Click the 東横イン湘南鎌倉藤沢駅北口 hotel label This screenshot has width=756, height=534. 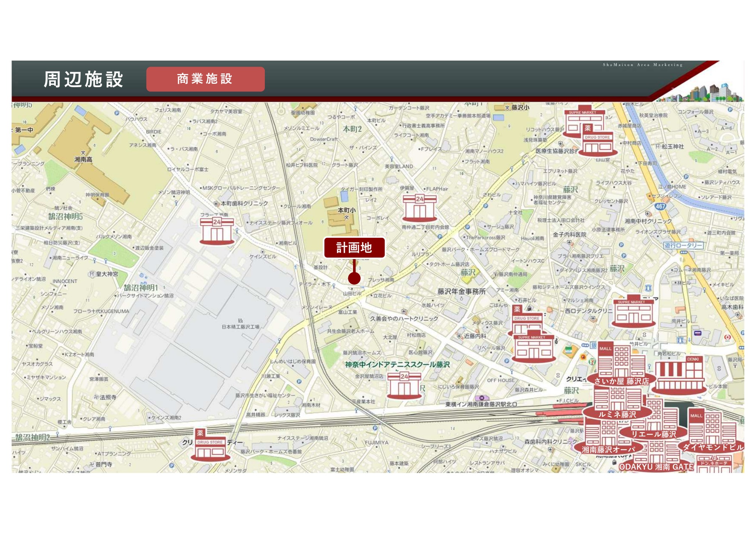click(x=481, y=405)
